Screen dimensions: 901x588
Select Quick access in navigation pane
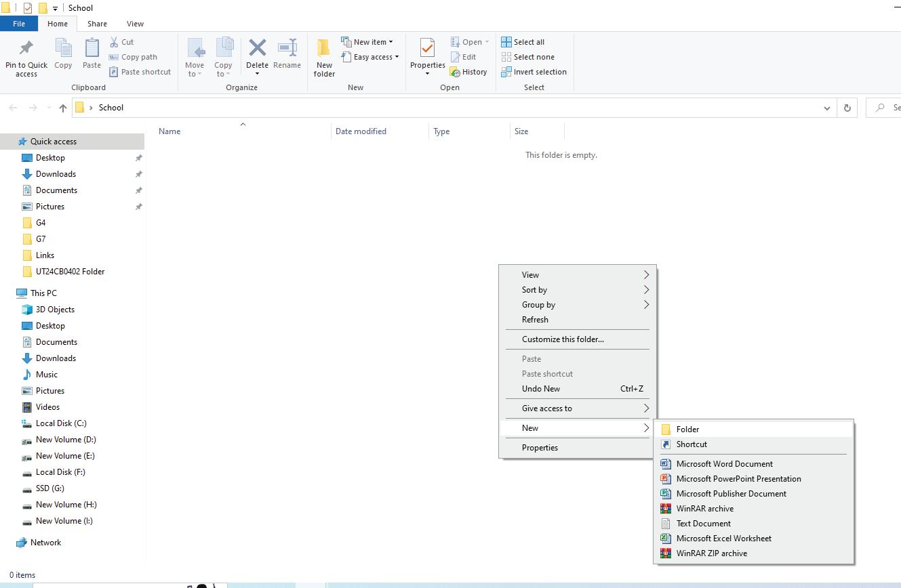click(73, 142)
